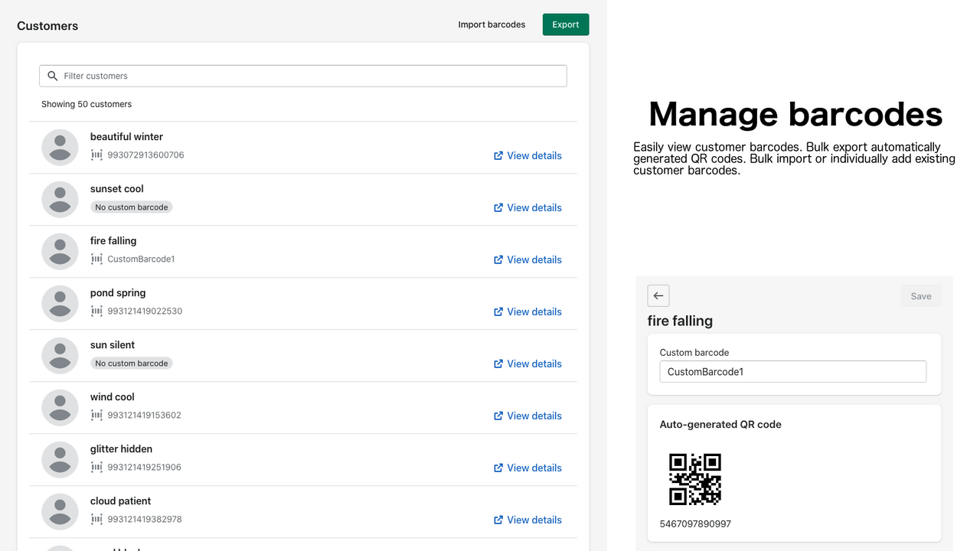Screen dimensions: 980x551
Task: Open sunset cool's No custom barcode badge
Action: [x=131, y=207]
